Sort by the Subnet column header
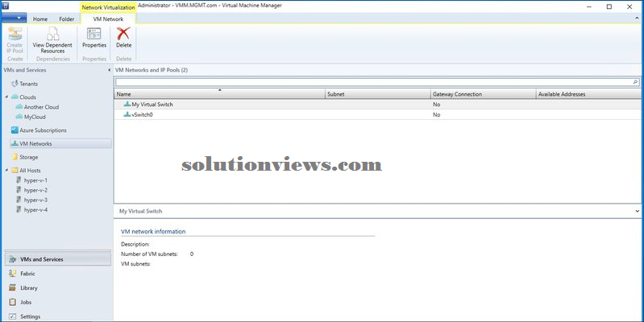The image size is (644, 322). tap(378, 94)
